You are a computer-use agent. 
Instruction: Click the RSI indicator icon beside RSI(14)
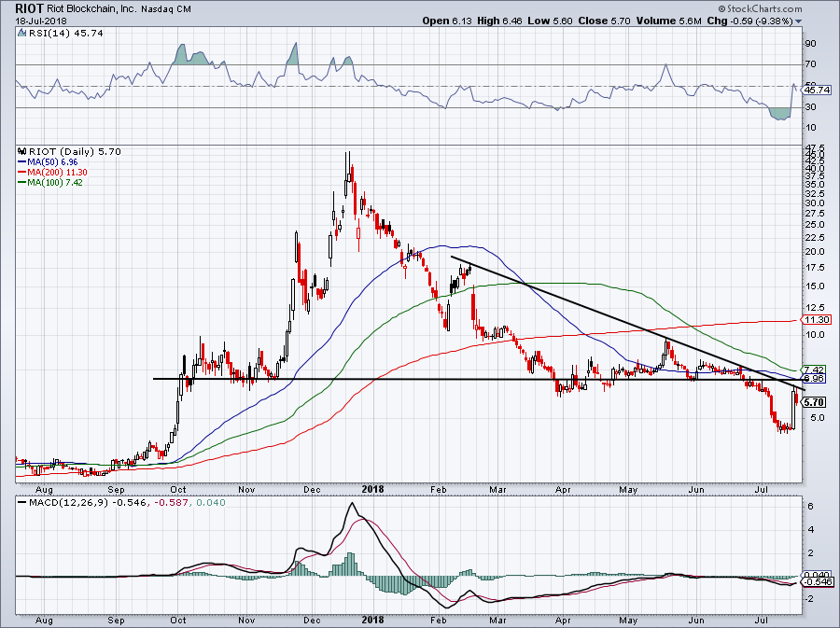(21, 34)
